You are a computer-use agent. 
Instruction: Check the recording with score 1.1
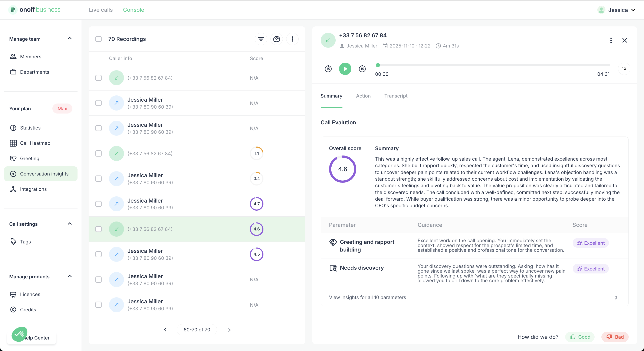point(99,153)
